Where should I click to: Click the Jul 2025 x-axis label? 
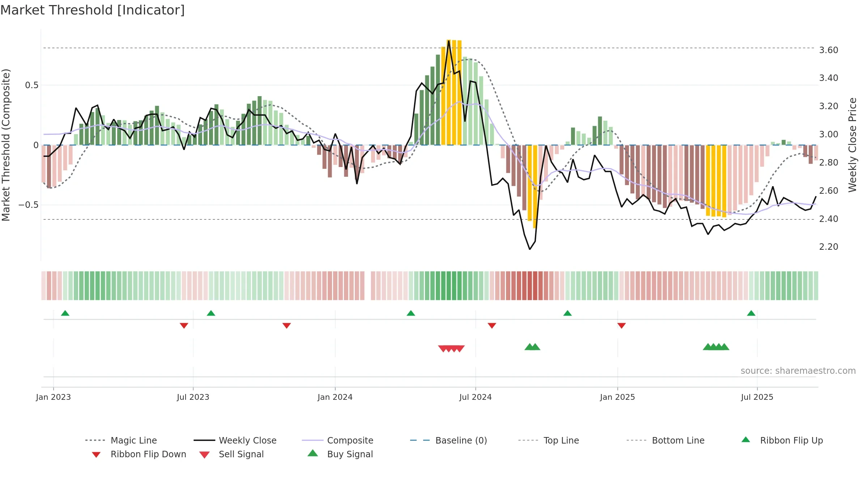(757, 397)
